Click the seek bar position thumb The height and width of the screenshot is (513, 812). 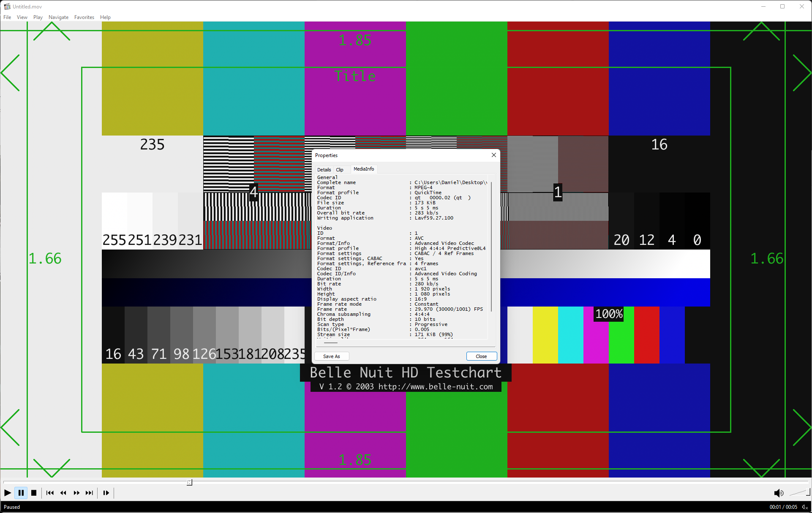point(189,482)
